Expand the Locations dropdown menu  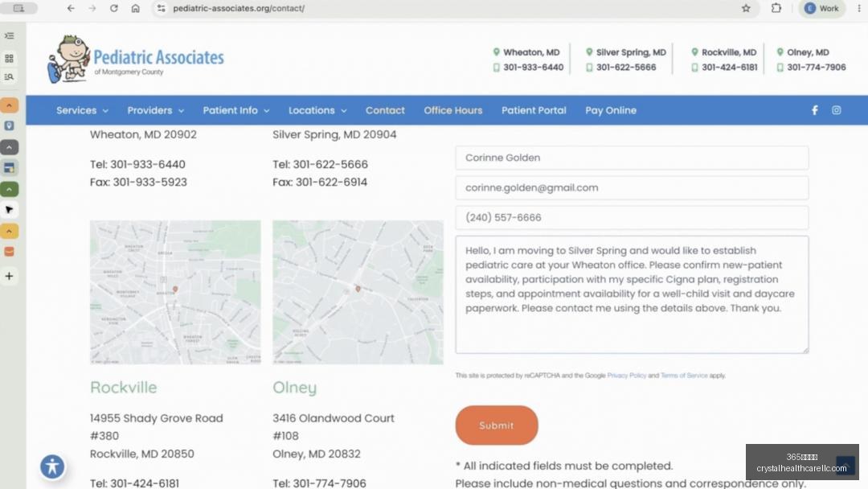point(317,110)
